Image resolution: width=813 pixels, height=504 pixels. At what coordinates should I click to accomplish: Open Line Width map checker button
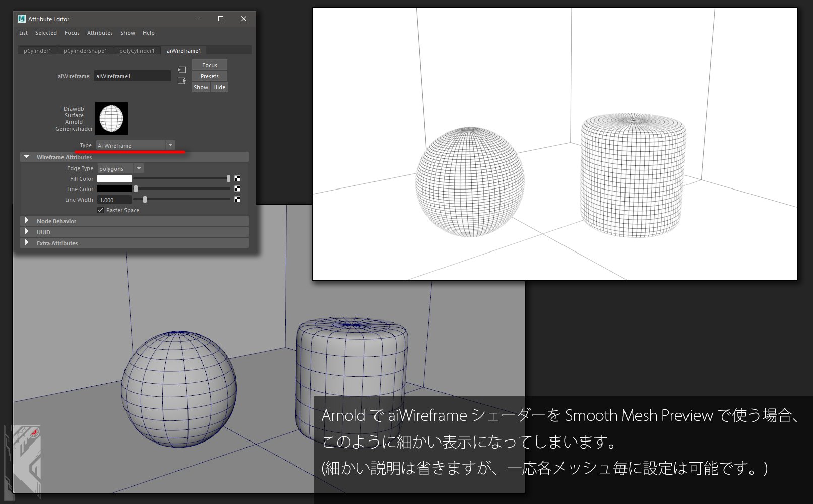(237, 199)
